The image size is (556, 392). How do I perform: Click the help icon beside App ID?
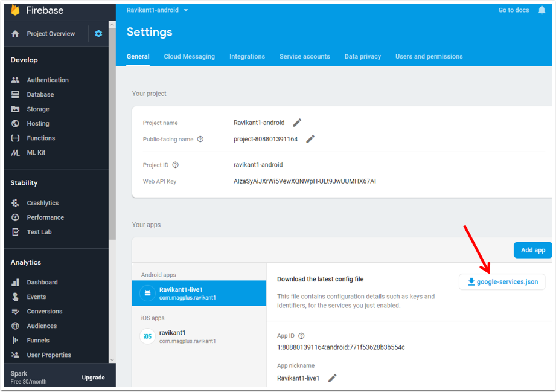(x=301, y=336)
